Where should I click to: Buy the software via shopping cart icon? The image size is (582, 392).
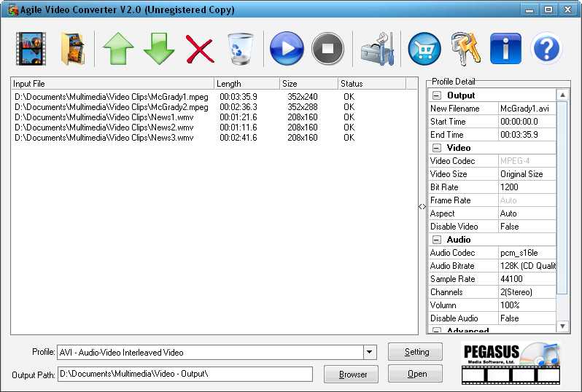coord(424,49)
